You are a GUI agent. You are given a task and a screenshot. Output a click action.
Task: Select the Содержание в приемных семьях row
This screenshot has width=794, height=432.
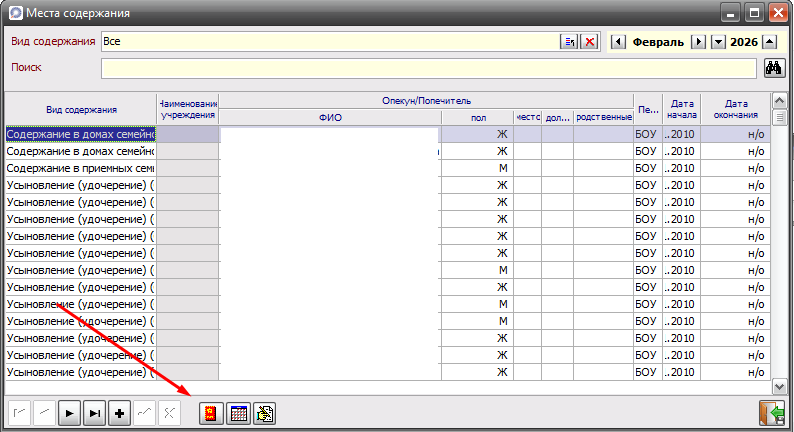click(80, 168)
